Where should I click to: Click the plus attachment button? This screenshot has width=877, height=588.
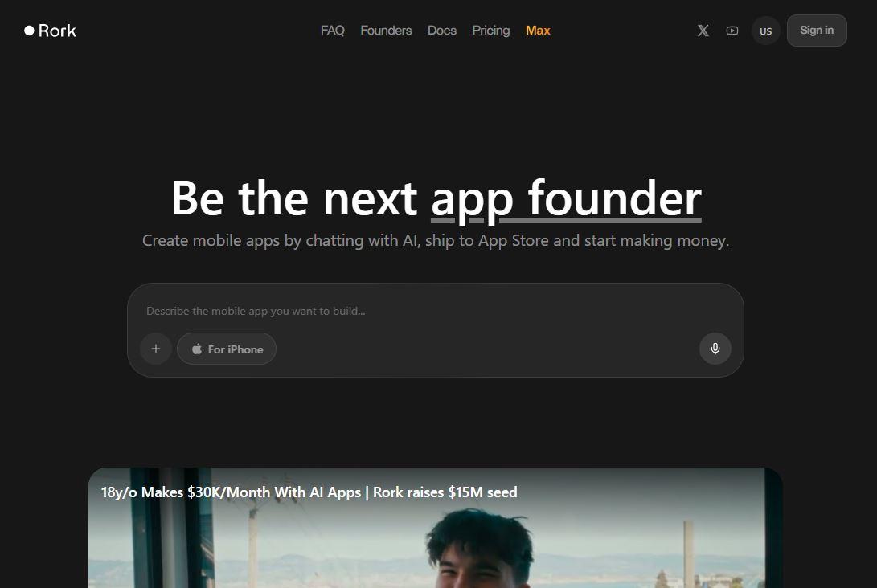155,349
